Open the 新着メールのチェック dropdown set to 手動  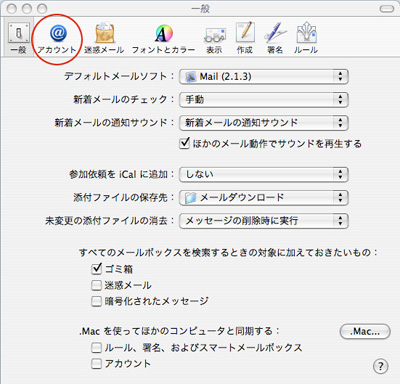264,100
